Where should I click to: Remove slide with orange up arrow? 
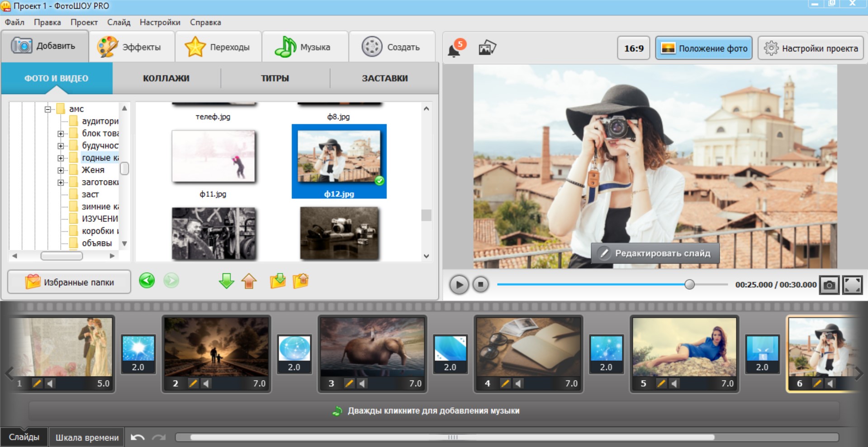tap(249, 281)
